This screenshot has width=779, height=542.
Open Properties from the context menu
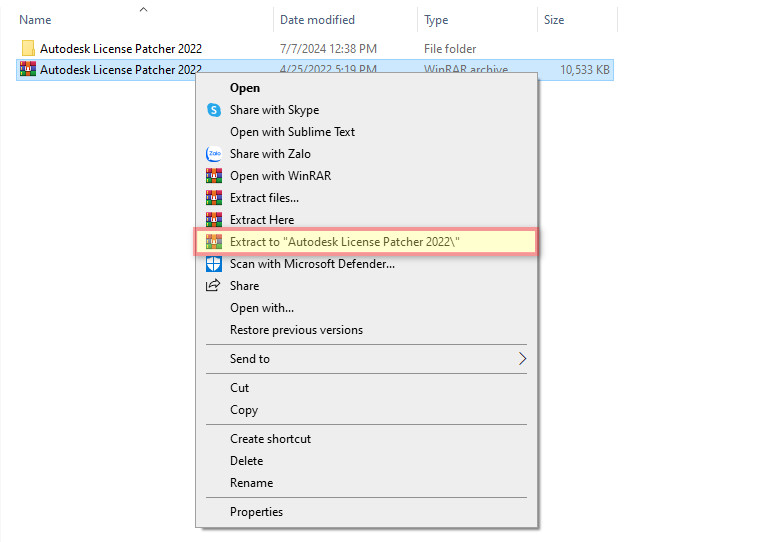[256, 512]
